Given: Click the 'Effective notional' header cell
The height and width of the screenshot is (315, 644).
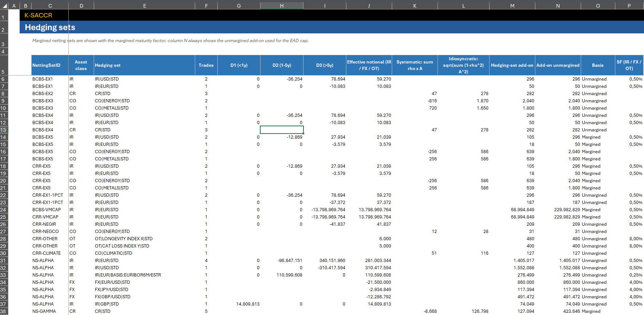Looking at the screenshot, I should coord(369,65).
